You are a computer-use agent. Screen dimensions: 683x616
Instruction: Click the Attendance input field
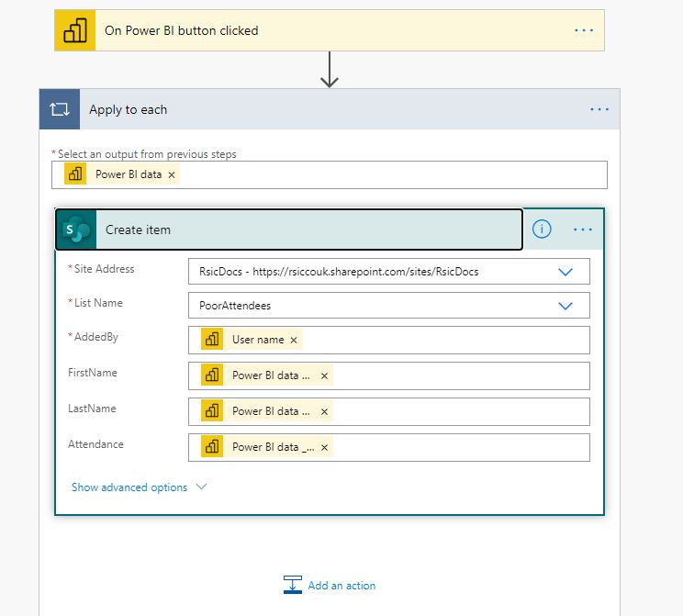[389, 447]
